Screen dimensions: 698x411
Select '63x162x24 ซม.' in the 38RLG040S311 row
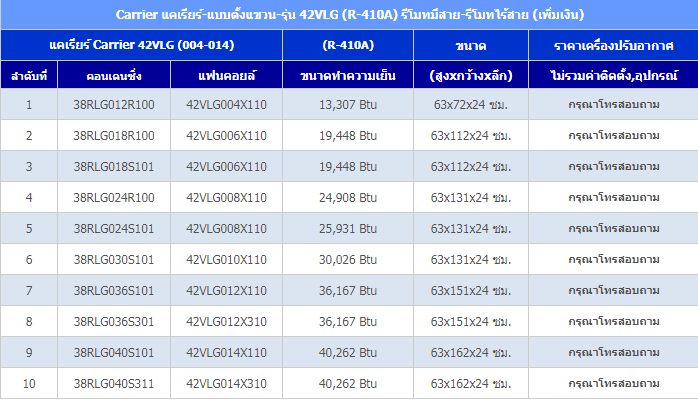click(471, 383)
